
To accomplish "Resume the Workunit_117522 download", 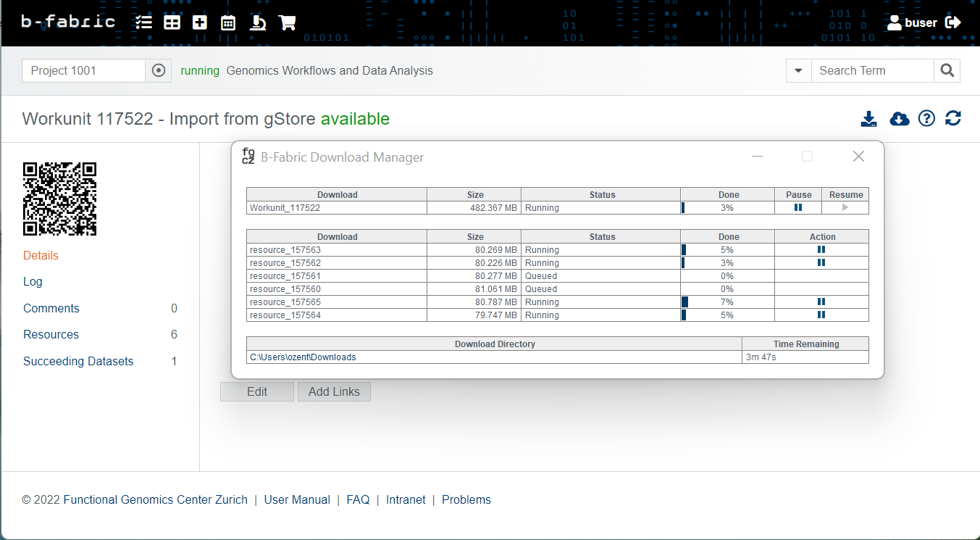I will [x=845, y=208].
